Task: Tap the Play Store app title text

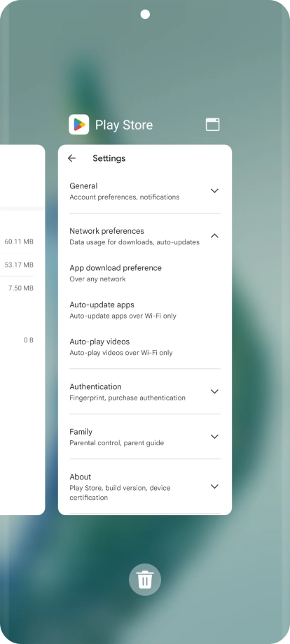Action: point(124,125)
